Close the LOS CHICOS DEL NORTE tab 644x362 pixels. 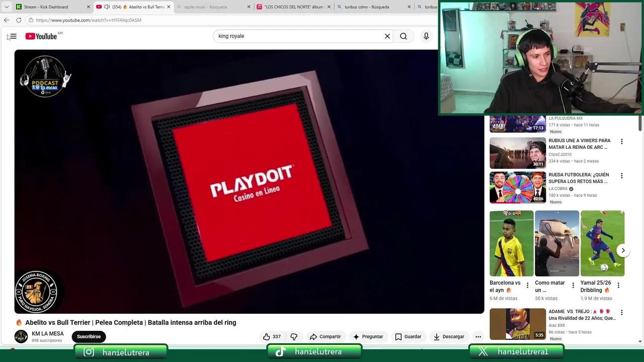point(329,7)
